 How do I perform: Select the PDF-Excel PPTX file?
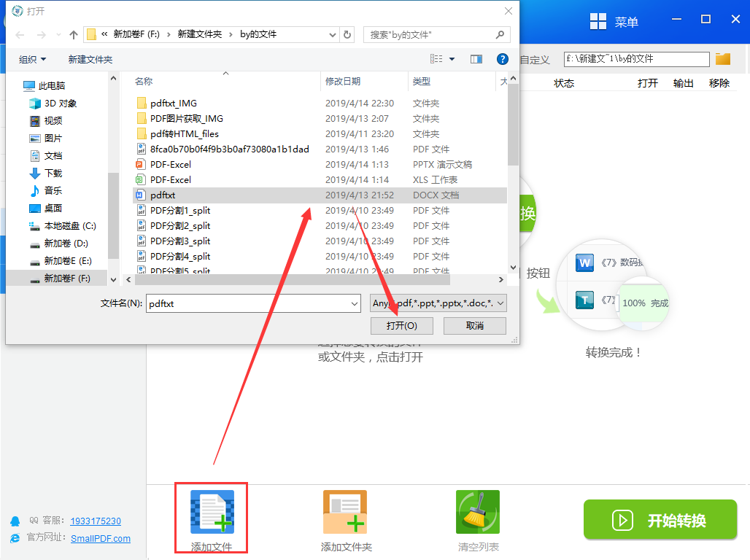click(x=171, y=164)
